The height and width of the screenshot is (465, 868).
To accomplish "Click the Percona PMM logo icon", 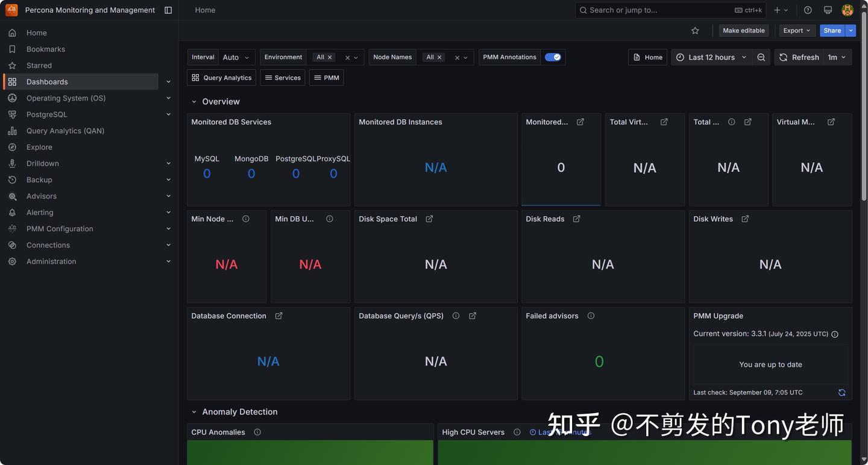I will (11, 10).
